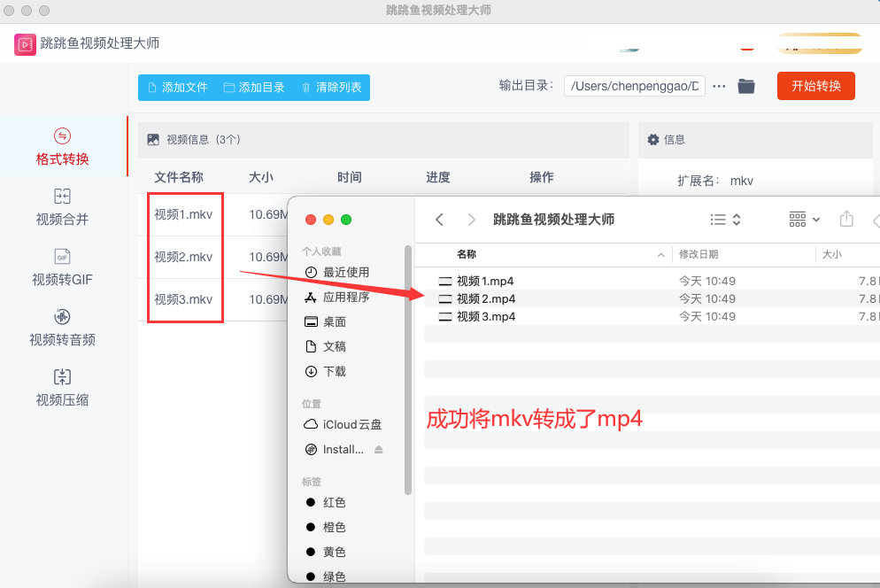Click the Finder share icon
The image size is (880, 588).
(846, 219)
